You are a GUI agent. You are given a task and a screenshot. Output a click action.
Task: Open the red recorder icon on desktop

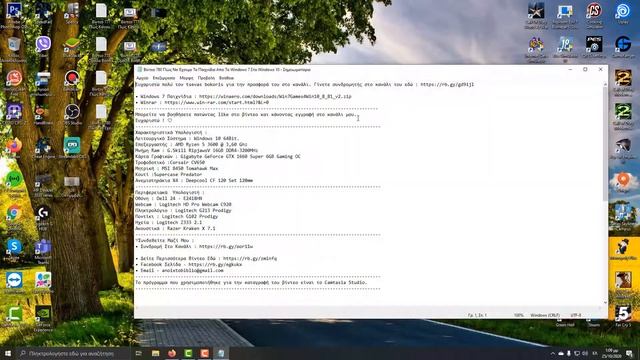point(72,78)
